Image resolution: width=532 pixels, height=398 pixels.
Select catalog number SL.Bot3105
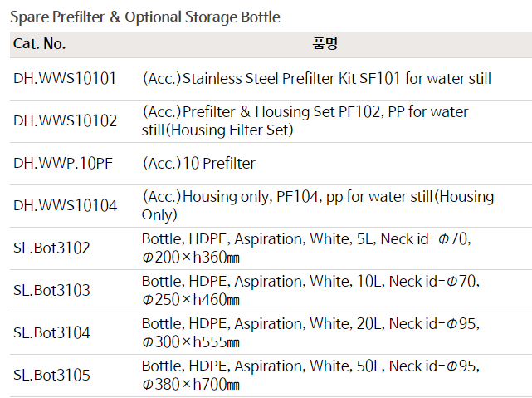tap(51, 376)
